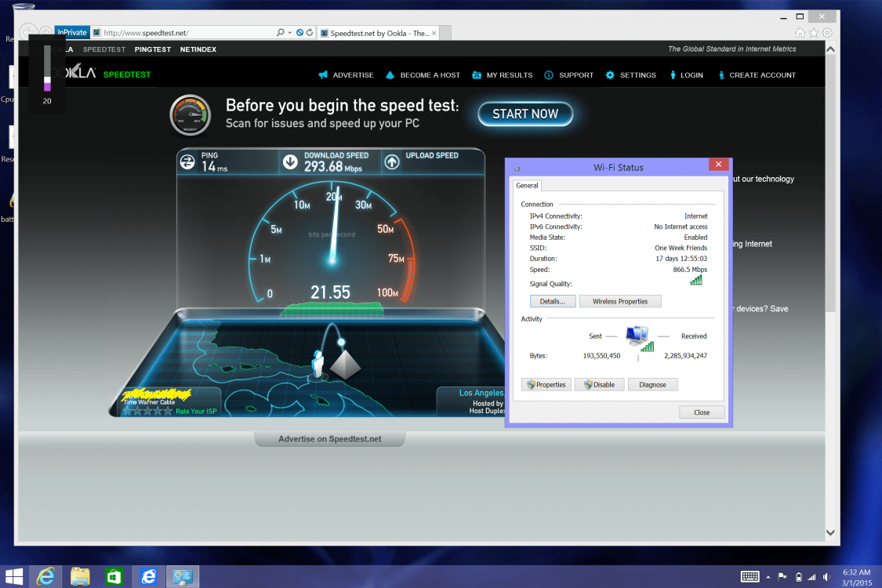Select the Speedtest.net by Ookla tab

[x=379, y=33]
